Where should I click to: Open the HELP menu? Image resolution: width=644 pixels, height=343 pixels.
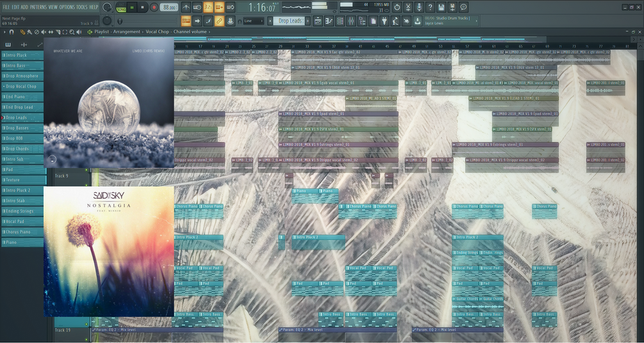(x=94, y=7)
